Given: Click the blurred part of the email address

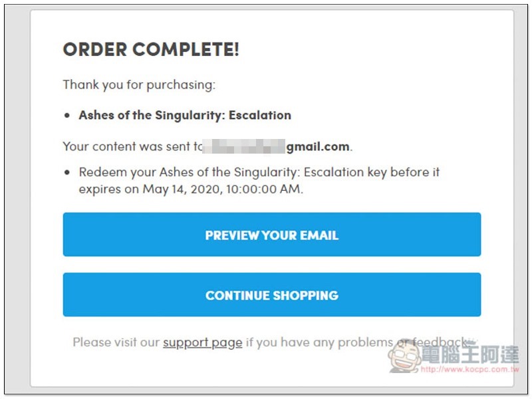Looking at the screenshot, I should (x=244, y=146).
